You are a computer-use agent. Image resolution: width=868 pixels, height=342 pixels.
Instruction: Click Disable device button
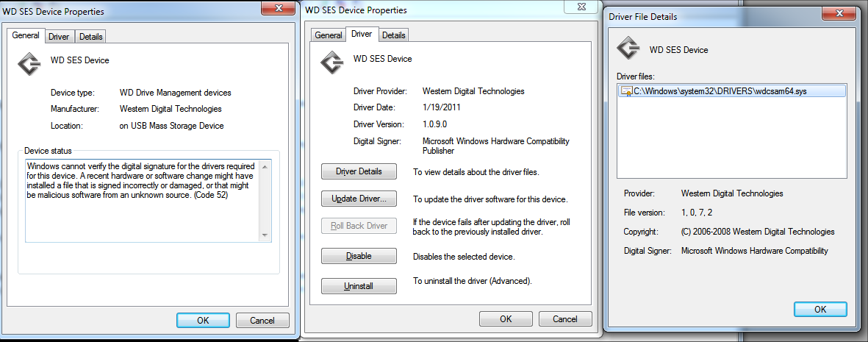(x=359, y=256)
